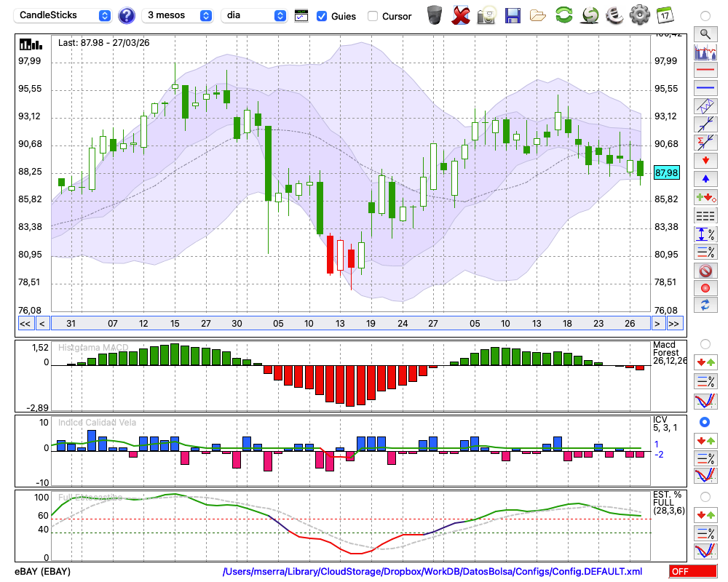Jump to end with >> button
The image size is (728, 582).
(674, 324)
